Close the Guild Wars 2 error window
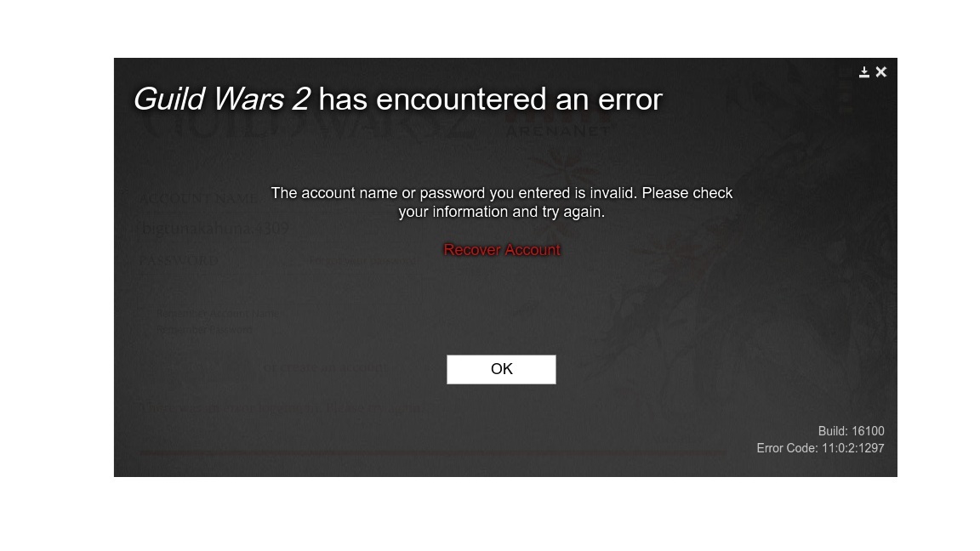 click(x=881, y=71)
